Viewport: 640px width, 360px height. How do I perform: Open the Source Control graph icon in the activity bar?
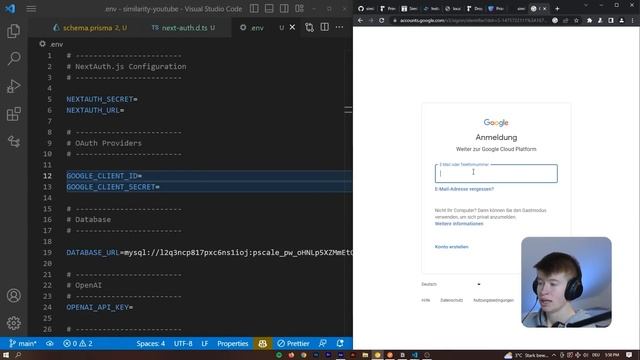click(x=13, y=142)
